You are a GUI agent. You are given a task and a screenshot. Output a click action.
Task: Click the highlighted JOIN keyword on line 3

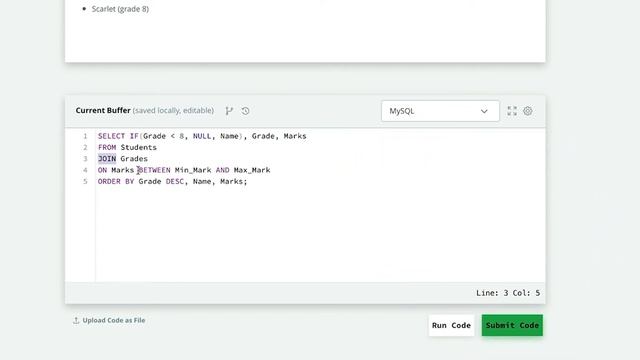(107, 159)
